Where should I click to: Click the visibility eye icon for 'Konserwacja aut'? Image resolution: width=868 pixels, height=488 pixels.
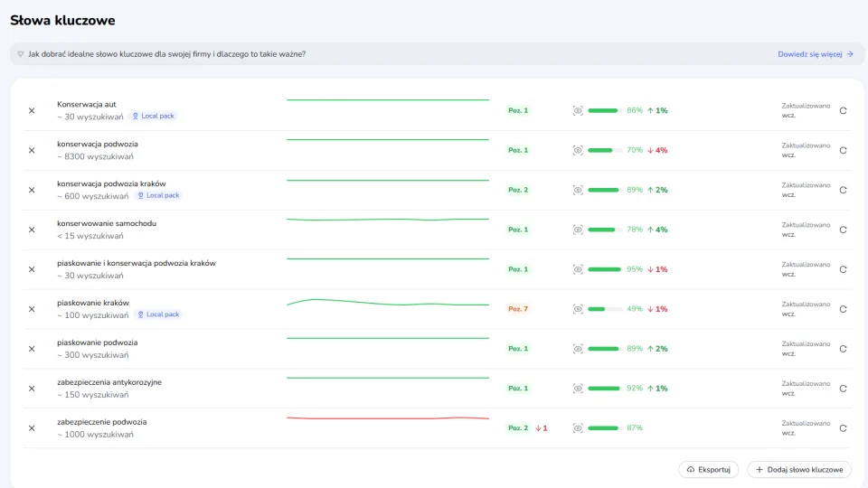pyautogui.click(x=578, y=110)
